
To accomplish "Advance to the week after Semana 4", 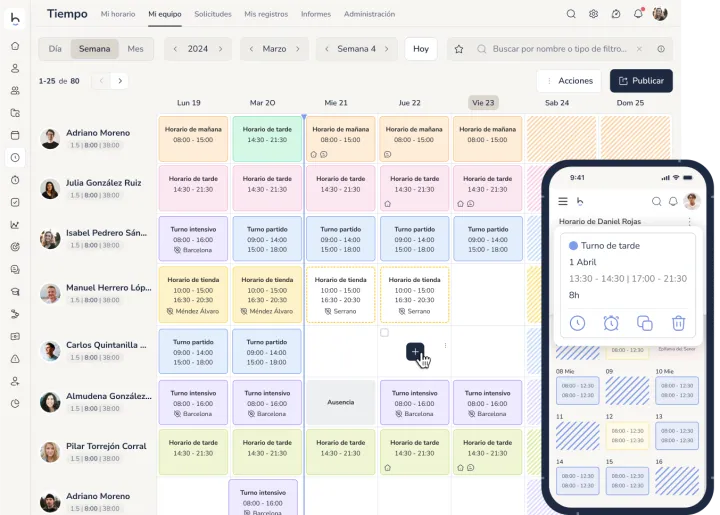I will (x=386, y=49).
